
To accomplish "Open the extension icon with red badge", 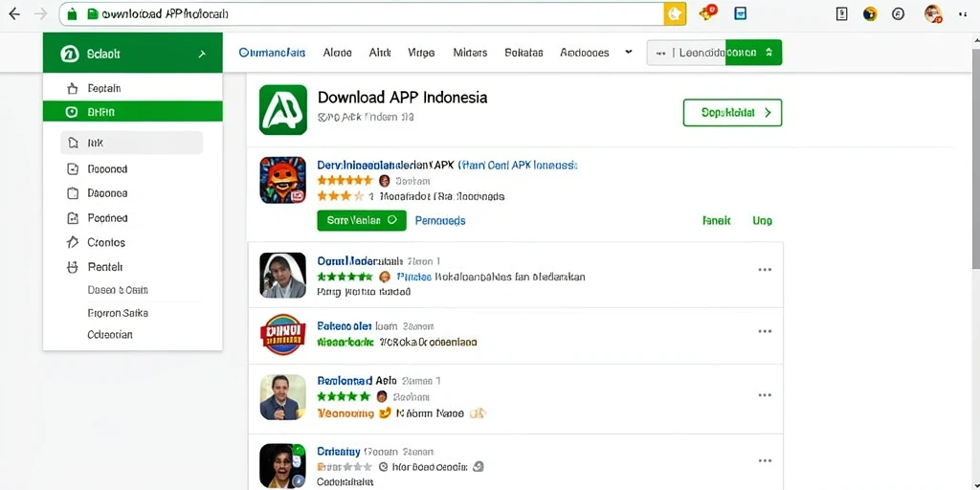I will 707,12.
